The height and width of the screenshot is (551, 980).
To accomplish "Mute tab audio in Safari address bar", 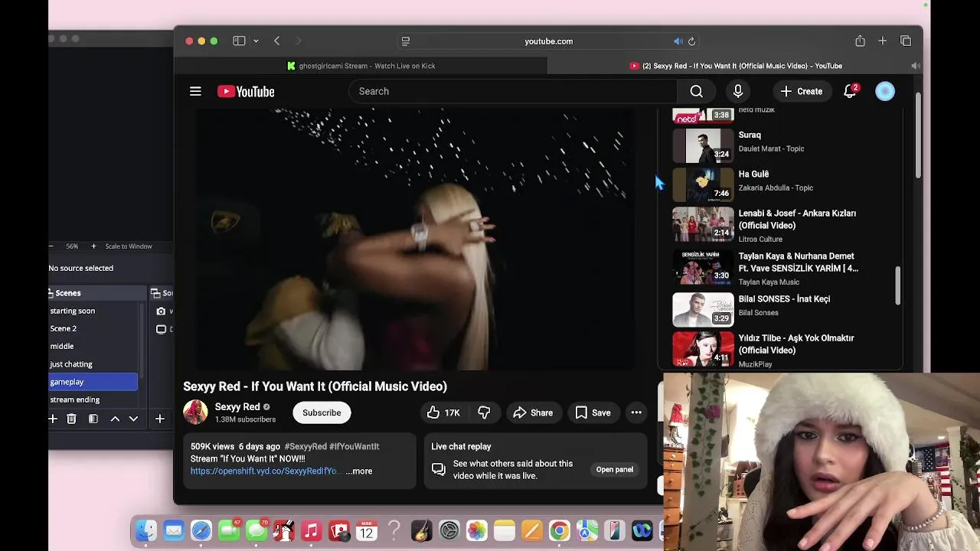I will [x=678, y=41].
